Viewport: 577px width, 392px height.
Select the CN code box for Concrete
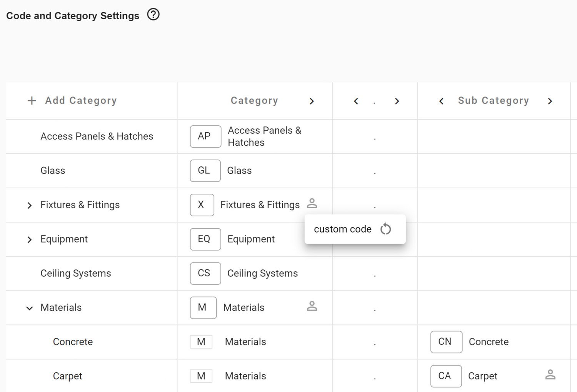click(x=446, y=342)
